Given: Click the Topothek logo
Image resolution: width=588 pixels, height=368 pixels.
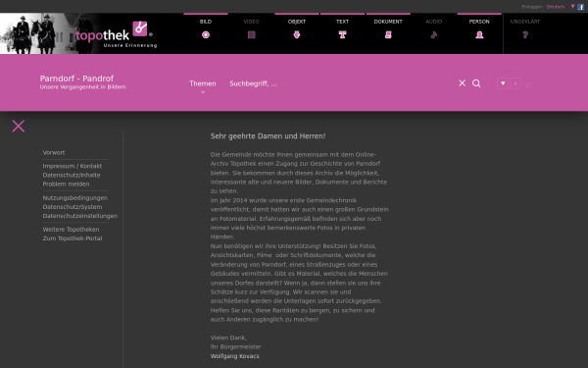Looking at the screenshot, I should 116,34.
